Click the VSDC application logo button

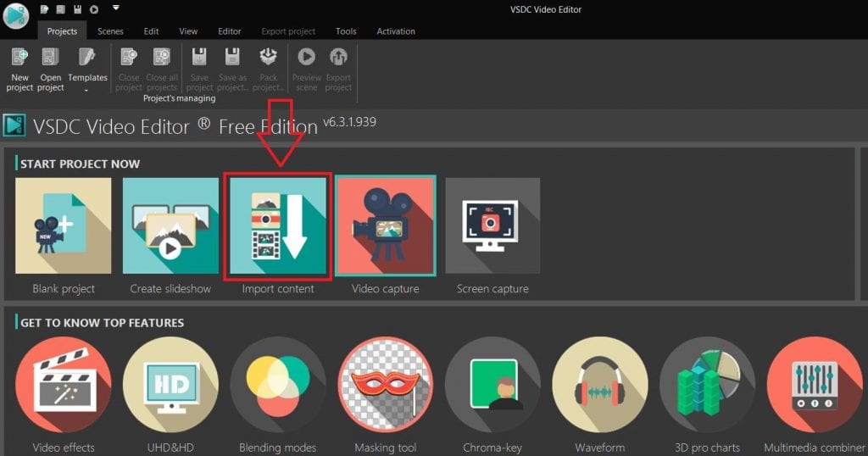[x=16, y=14]
